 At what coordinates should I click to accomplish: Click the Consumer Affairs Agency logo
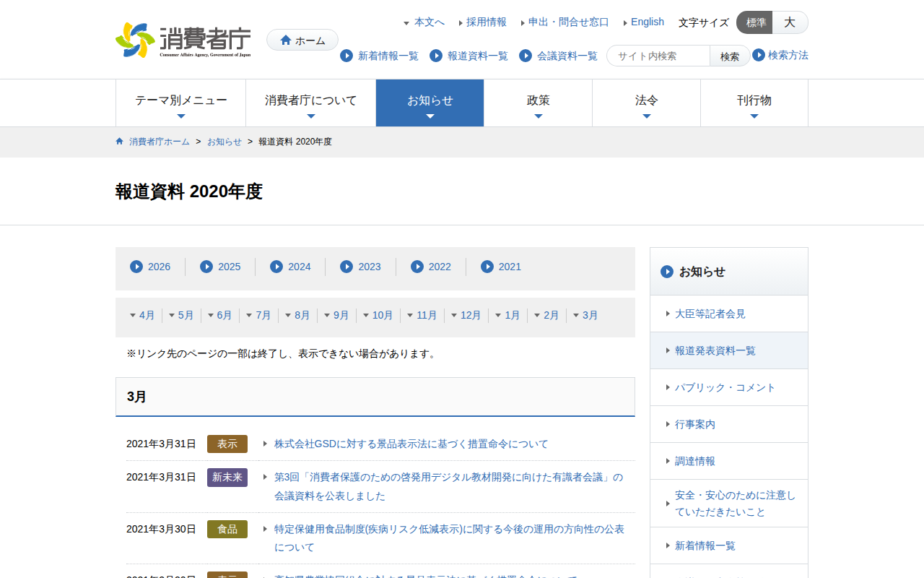pos(183,40)
